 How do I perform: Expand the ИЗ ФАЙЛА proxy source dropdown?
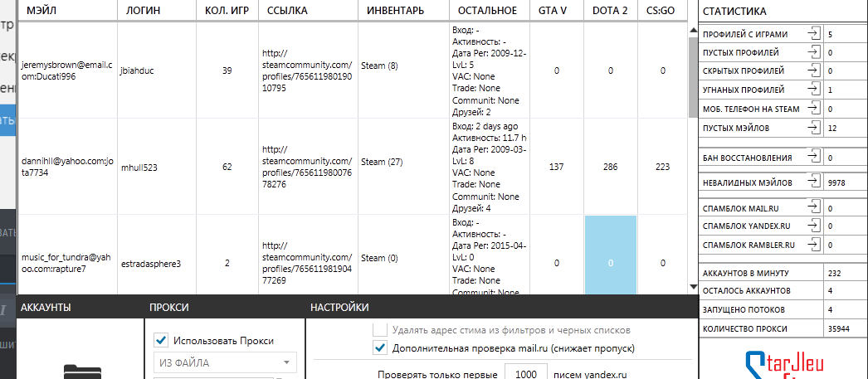coord(225,362)
